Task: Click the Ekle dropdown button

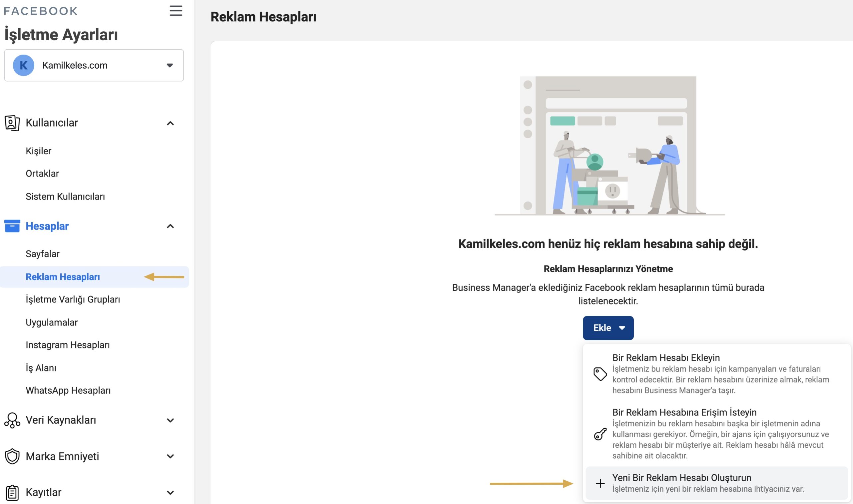Action: pyautogui.click(x=608, y=328)
